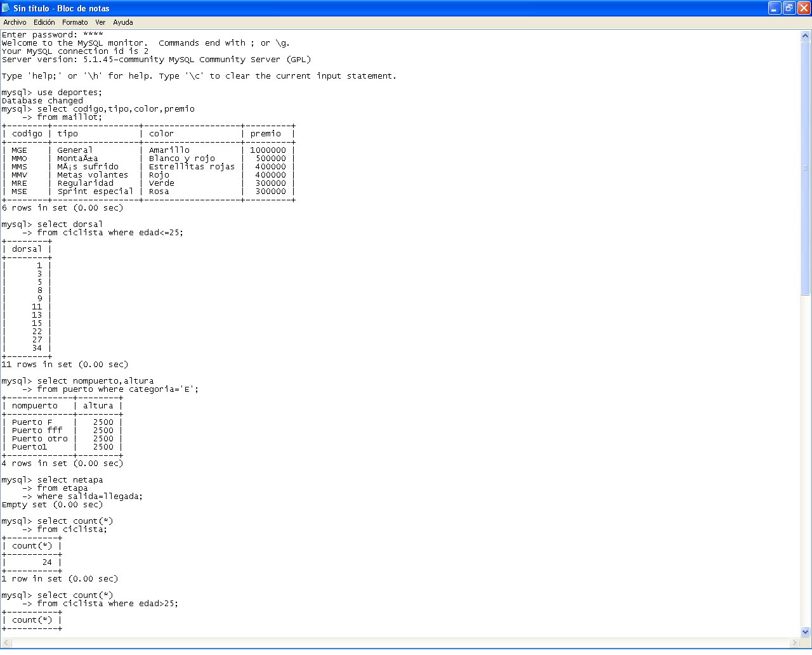The width and height of the screenshot is (812, 655).
Task: Click 'Enter password: ****' line
Action: (x=53, y=35)
